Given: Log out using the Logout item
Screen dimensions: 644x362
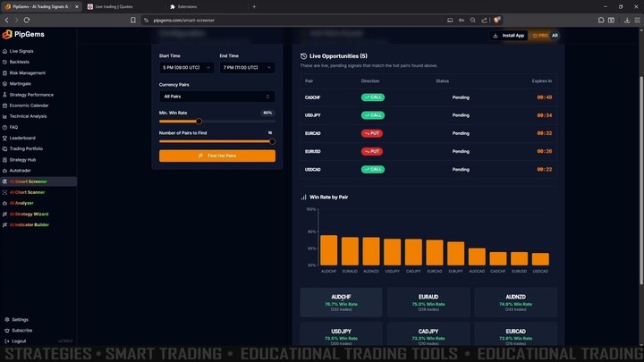Looking at the screenshot, I should [x=19, y=341].
